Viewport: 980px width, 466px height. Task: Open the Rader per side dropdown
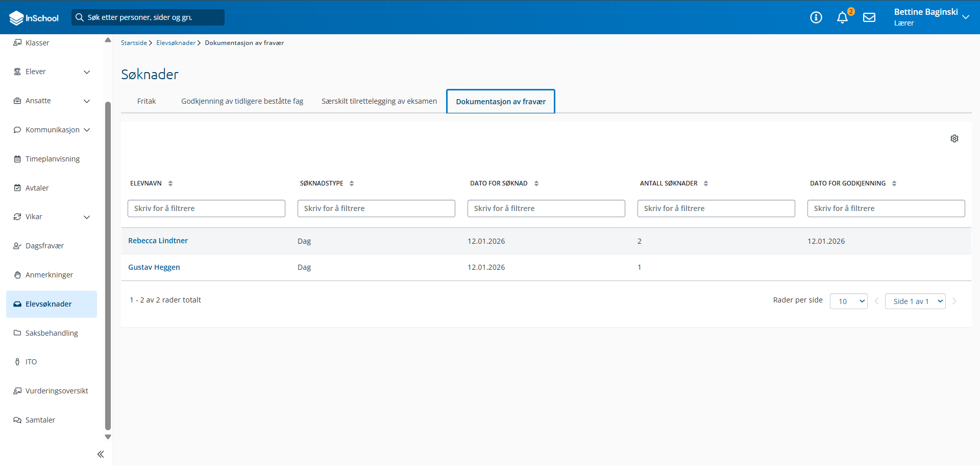click(x=849, y=301)
